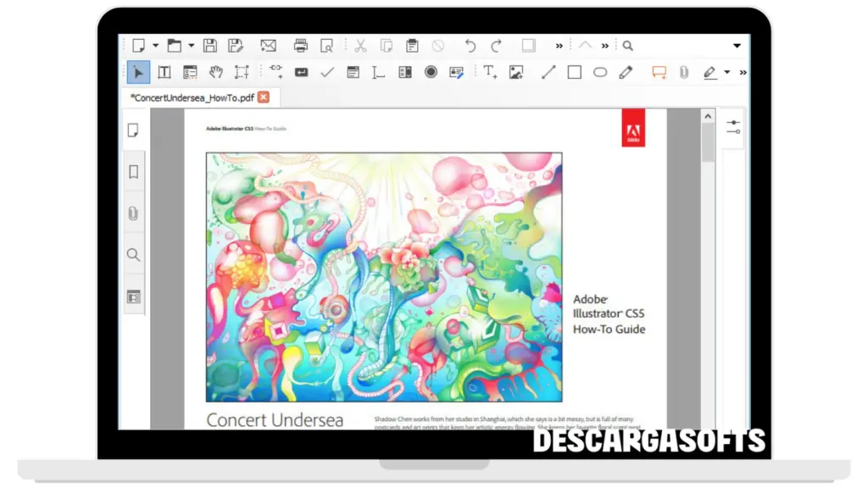868x488 pixels.
Task: Select the Ellipse shape tool
Action: coord(600,72)
